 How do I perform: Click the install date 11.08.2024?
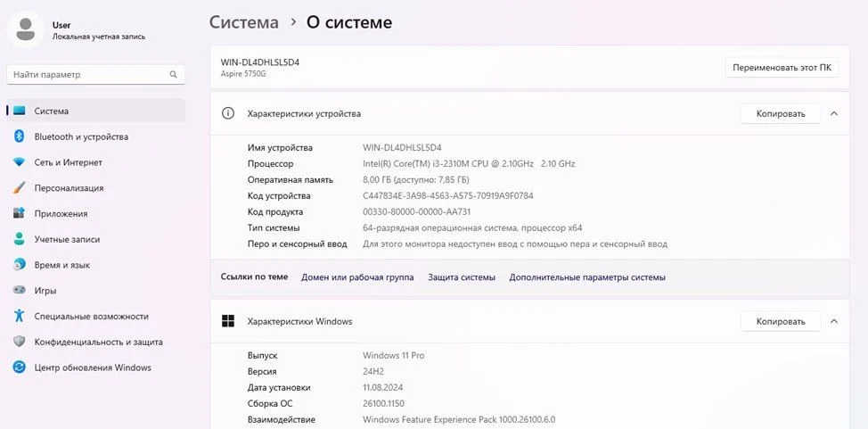coord(383,387)
